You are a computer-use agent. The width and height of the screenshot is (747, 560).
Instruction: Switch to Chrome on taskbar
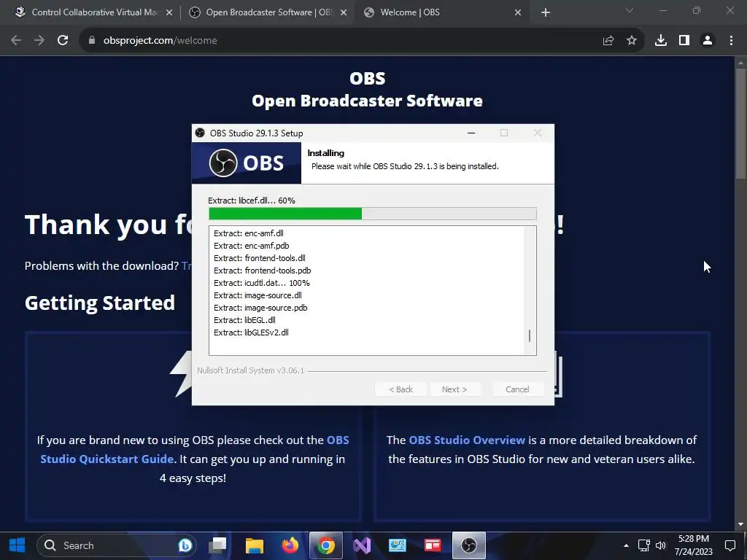[x=326, y=545]
